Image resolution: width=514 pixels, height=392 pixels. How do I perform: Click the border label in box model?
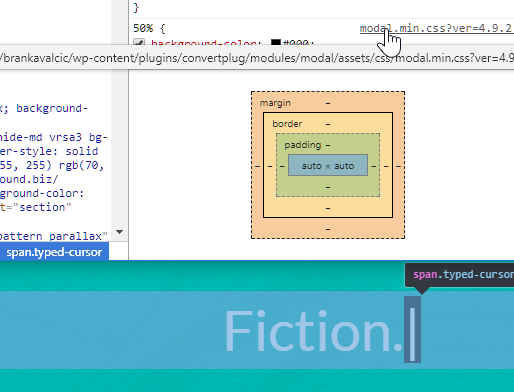tap(287, 124)
